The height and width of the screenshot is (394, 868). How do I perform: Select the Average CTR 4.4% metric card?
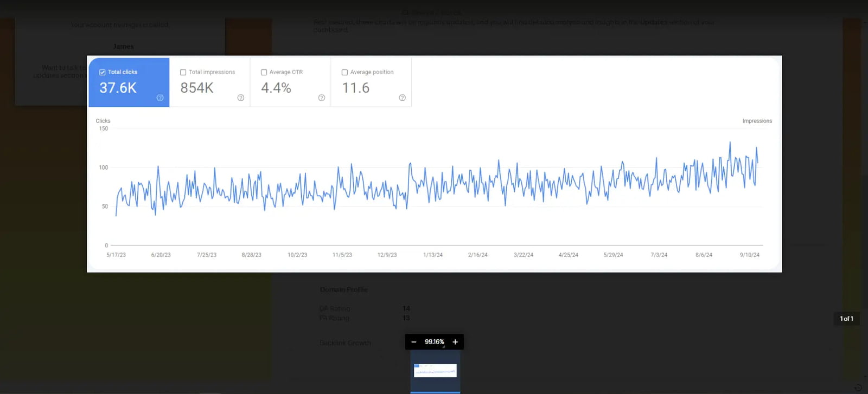[290, 87]
